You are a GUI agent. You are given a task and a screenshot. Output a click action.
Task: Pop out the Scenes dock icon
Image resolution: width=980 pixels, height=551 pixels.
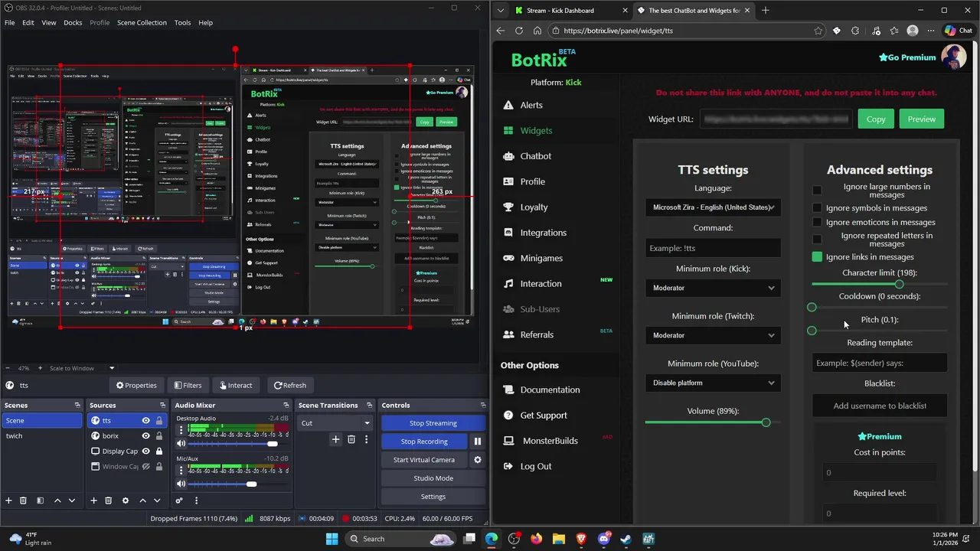(77, 405)
